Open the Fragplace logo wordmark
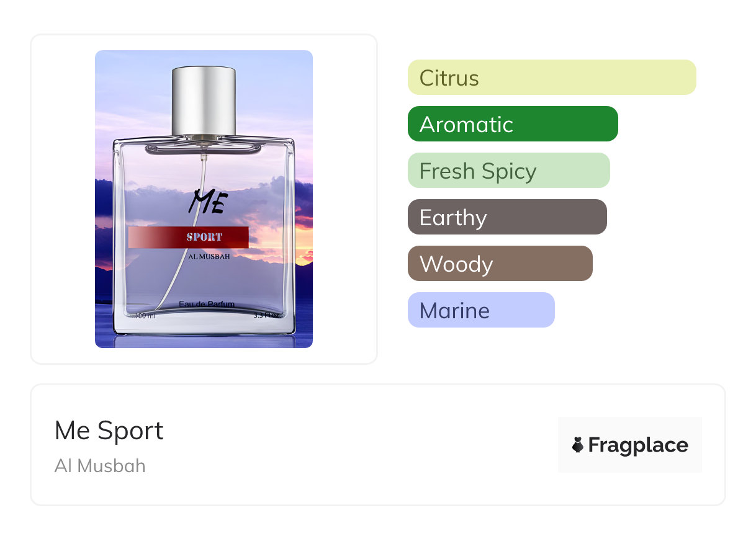The width and height of the screenshot is (756, 536). coord(638,445)
